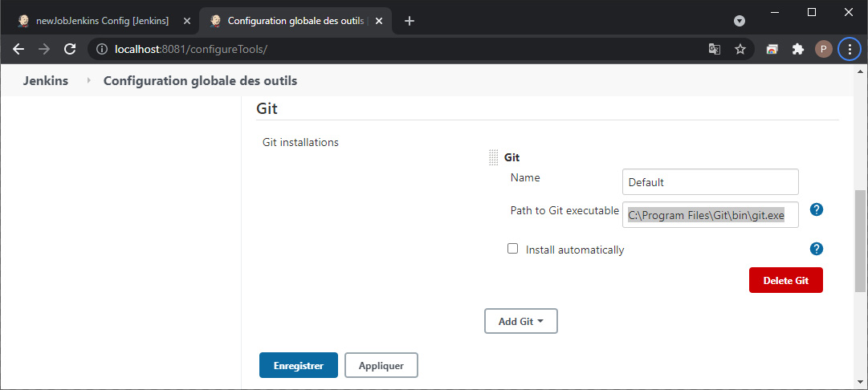Open the tab search dropdown arrow

tap(739, 21)
